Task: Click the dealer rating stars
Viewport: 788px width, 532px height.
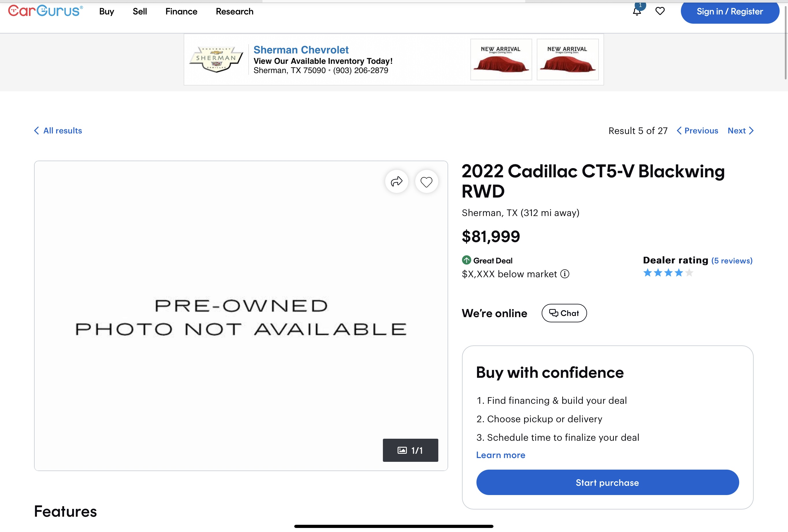Action: (x=668, y=273)
